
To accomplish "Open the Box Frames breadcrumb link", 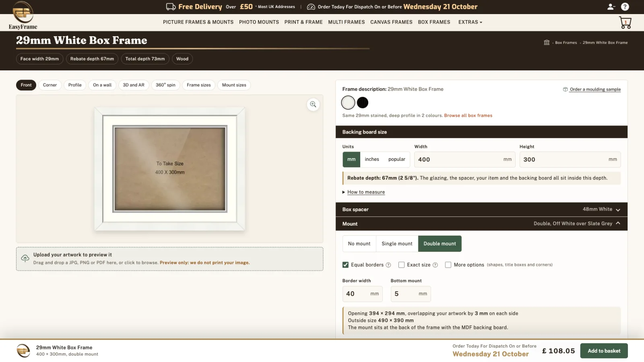I will (566, 43).
